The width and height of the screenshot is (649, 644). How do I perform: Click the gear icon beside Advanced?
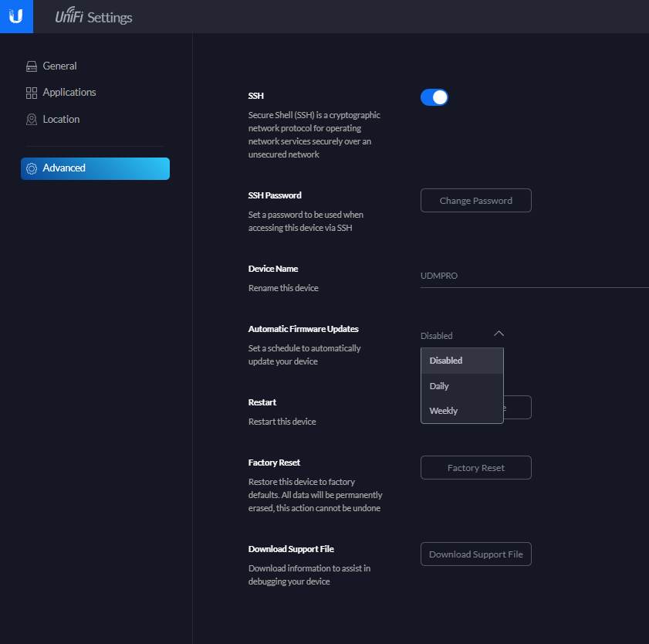pos(32,168)
